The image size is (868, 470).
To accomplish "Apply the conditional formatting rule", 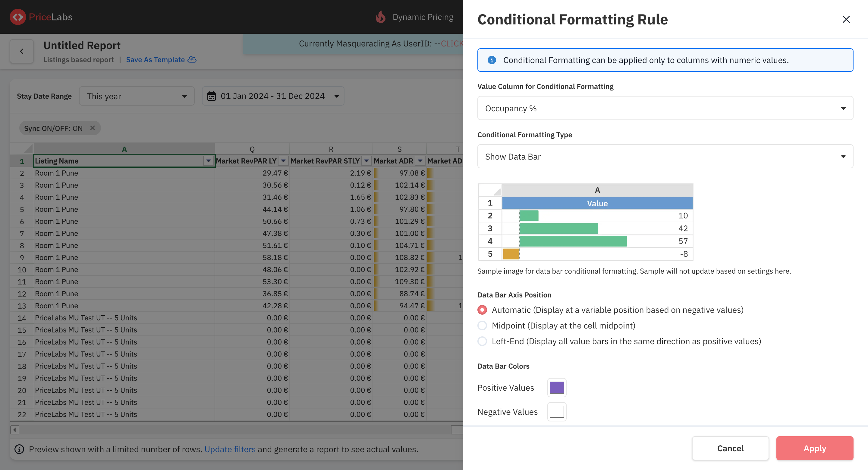I will [x=814, y=448].
